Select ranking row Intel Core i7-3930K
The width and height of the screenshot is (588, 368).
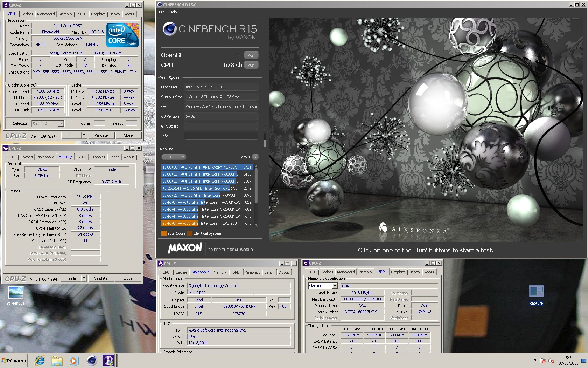pyautogui.click(x=207, y=195)
